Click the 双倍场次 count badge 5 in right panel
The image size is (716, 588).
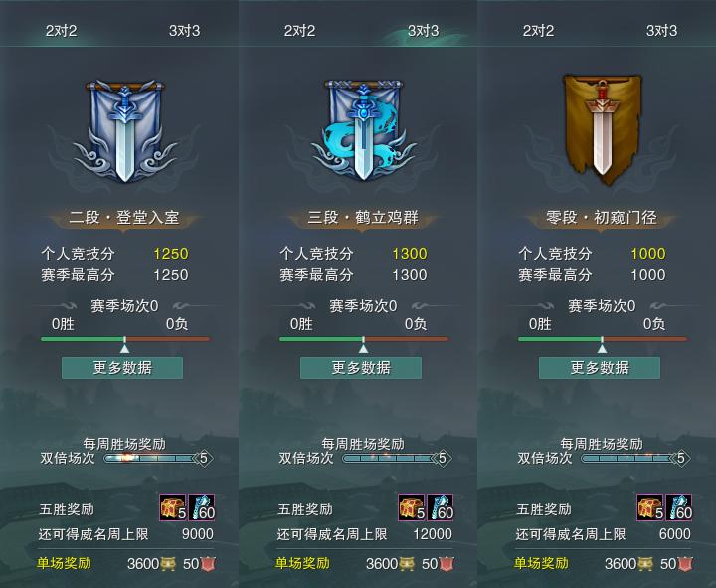(681, 458)
